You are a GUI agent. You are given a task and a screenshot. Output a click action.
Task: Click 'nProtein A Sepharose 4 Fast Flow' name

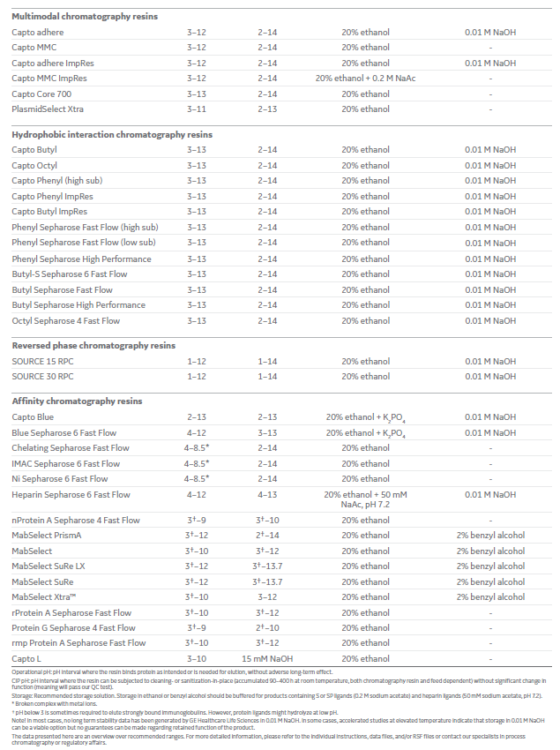(x=76, y=520)
